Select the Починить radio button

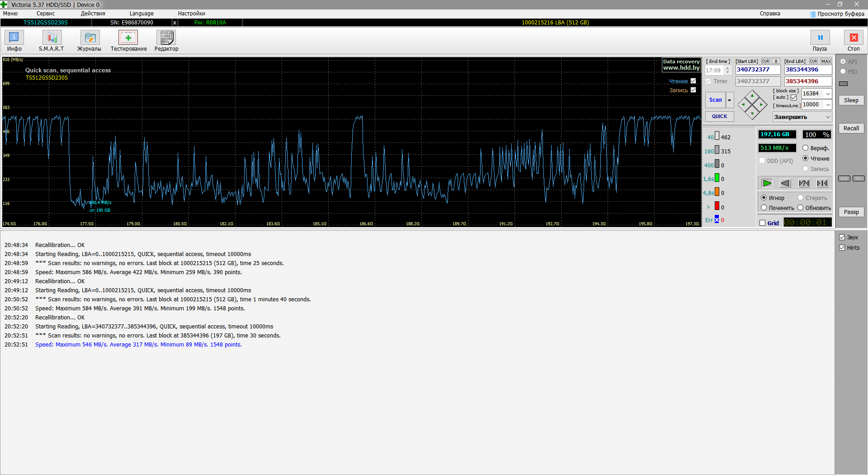(x=764, y=208)
